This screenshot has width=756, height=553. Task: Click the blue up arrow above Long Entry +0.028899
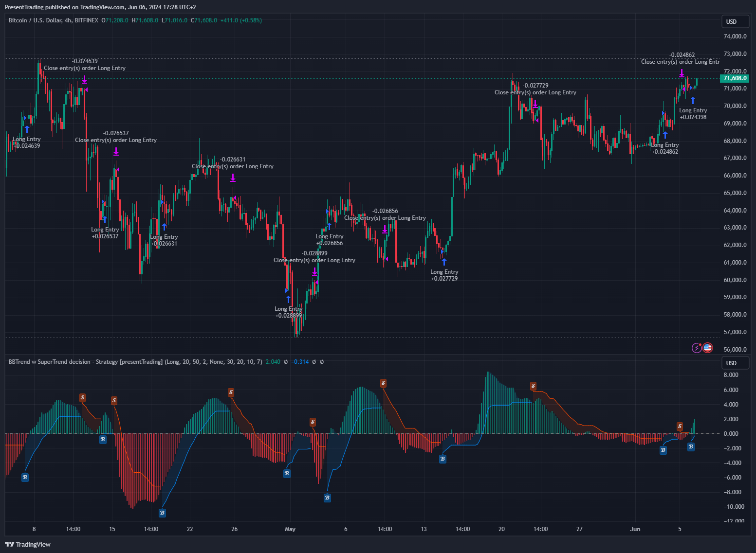pyautogui.click(x=288, y=299)
